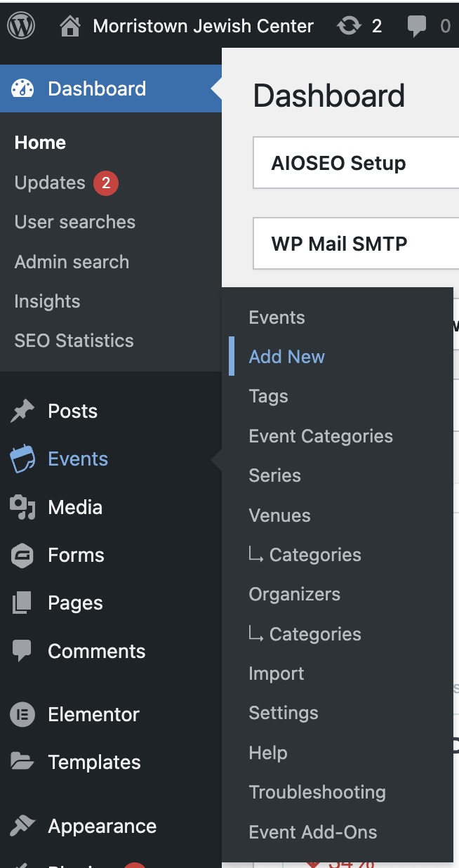Viewport: 459px width, 868px height.
Task: Open Event Categories from the flyout menu
Action: (x=321, y=436)
